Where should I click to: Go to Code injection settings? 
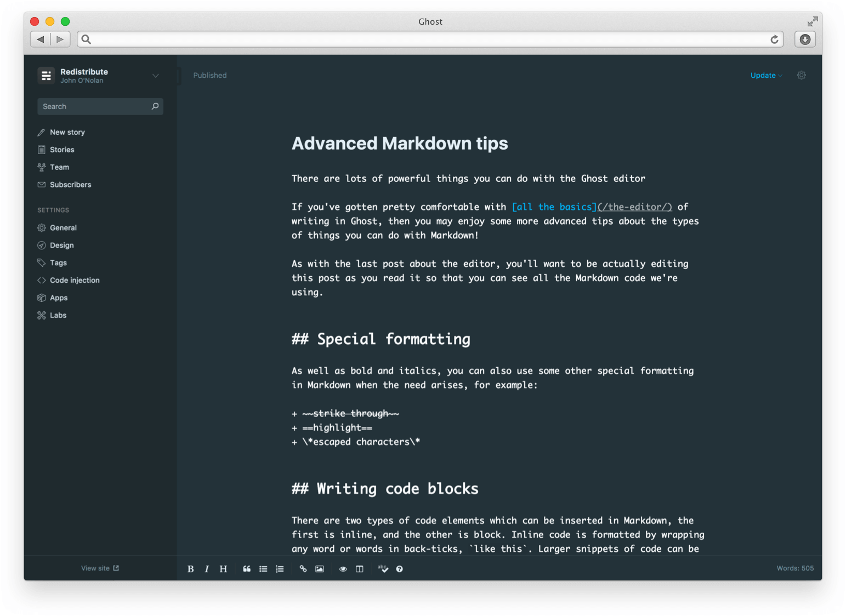75,280
